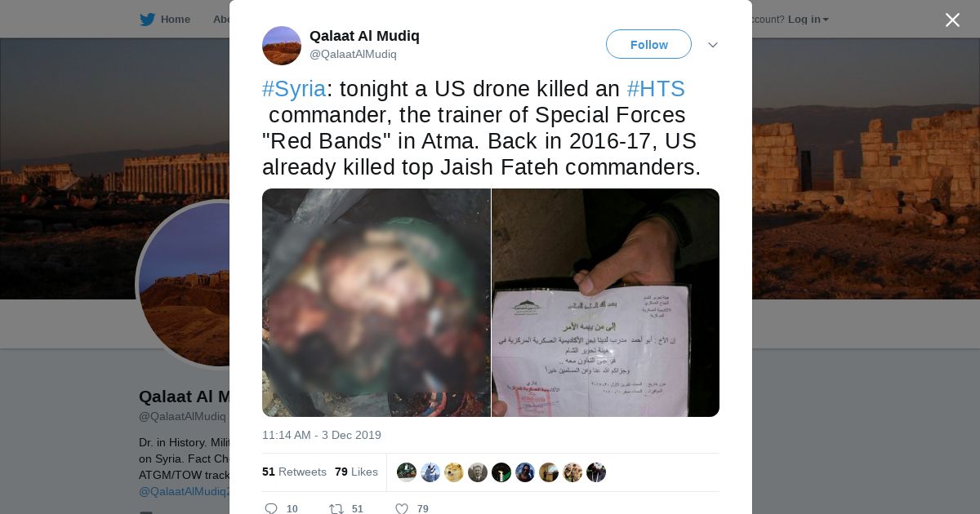This screenshot has height=514, width=980.
Task: Expand tweet options chevron next to Follow
Action: [x=712, y=45]
